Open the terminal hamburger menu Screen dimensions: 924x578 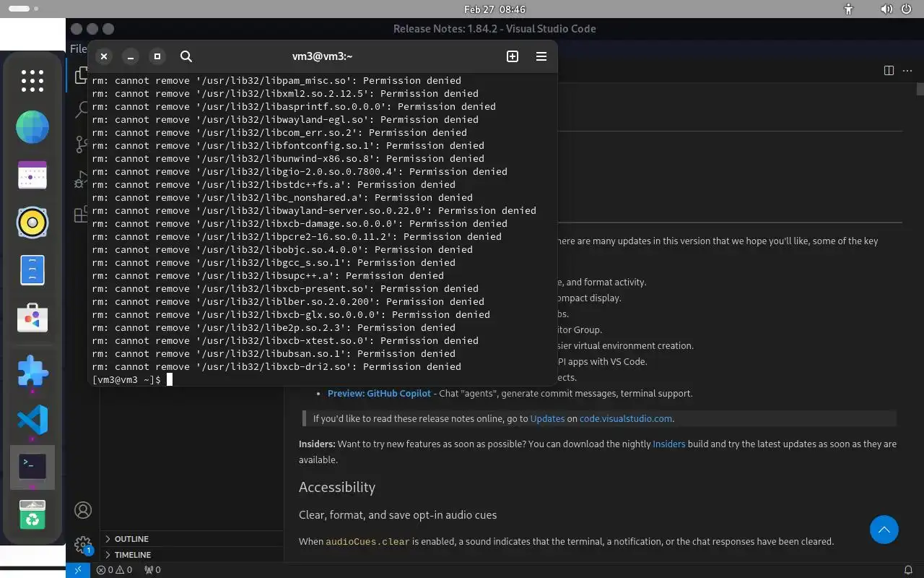click(x=541, y=56)
